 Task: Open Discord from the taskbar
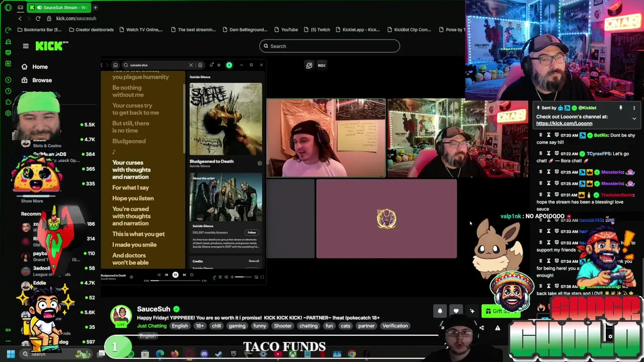(204, 354)
